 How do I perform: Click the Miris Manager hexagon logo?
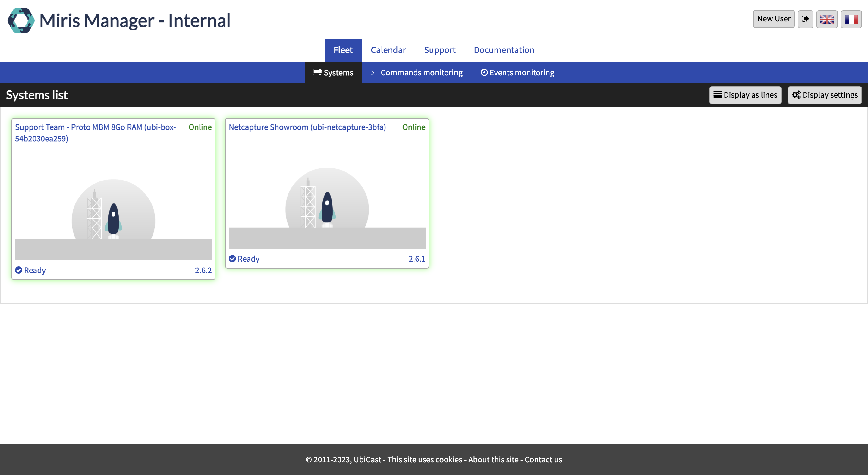click(21, 20)
